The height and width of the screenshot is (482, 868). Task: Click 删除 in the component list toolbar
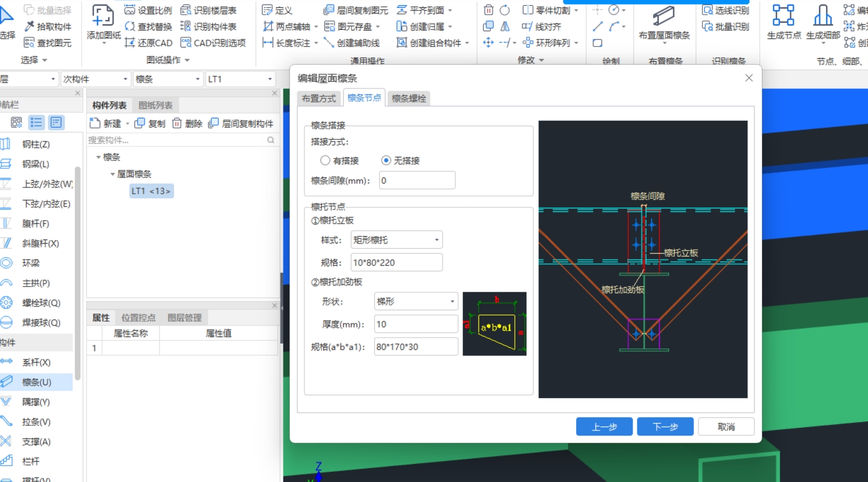[187, 123]
